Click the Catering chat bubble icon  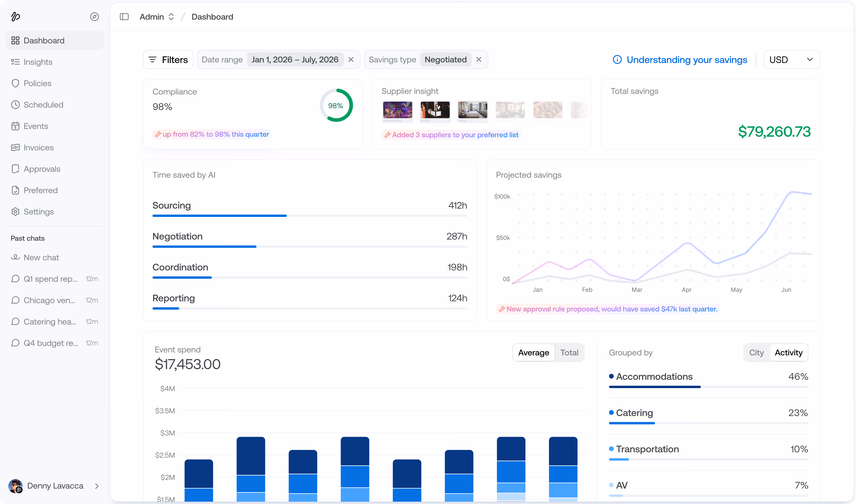click(15, 322)
